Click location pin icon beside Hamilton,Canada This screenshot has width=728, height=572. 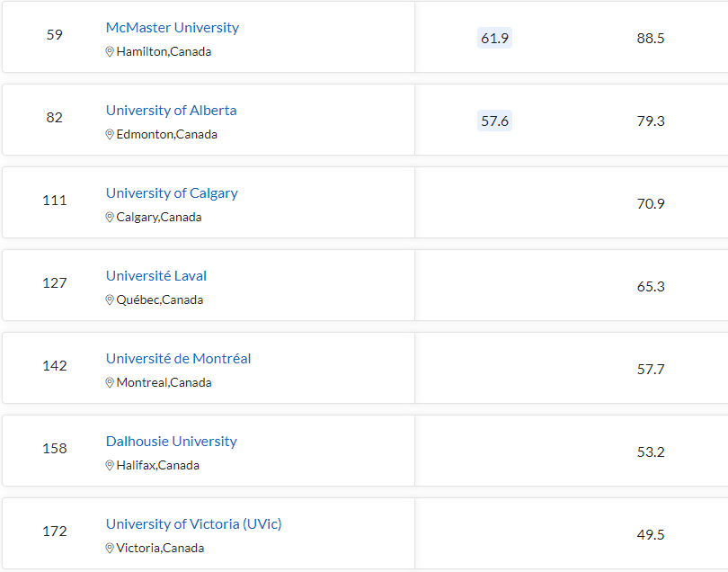(110, 51)
